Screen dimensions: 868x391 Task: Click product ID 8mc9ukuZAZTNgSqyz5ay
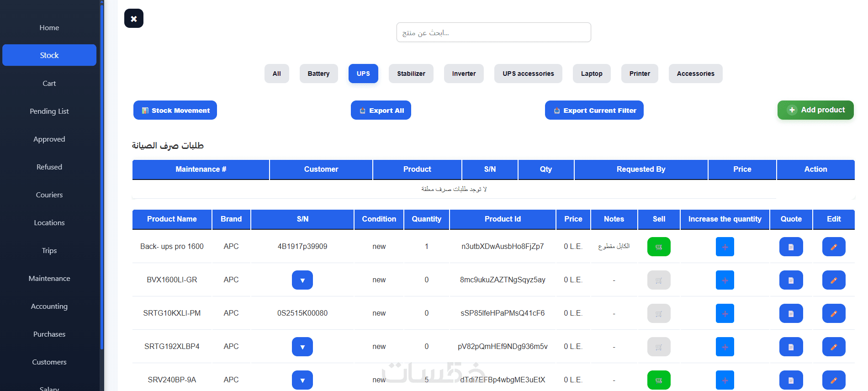pyautogui.click(x=503, y=280)
